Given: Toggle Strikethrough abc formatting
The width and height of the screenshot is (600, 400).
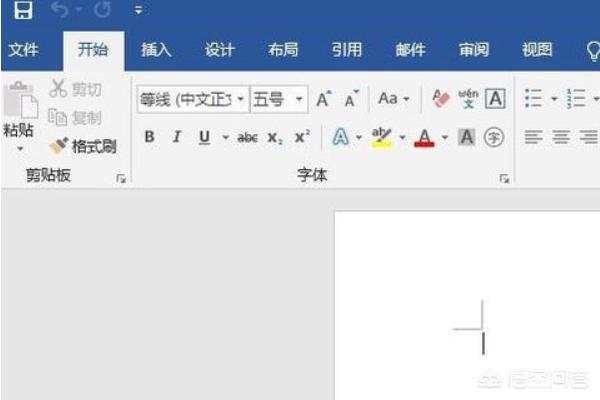Looking at the screenshot, I should 247,137.
